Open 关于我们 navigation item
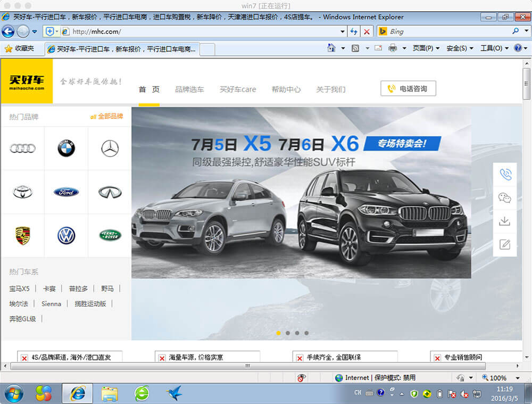 click(330, 89)
